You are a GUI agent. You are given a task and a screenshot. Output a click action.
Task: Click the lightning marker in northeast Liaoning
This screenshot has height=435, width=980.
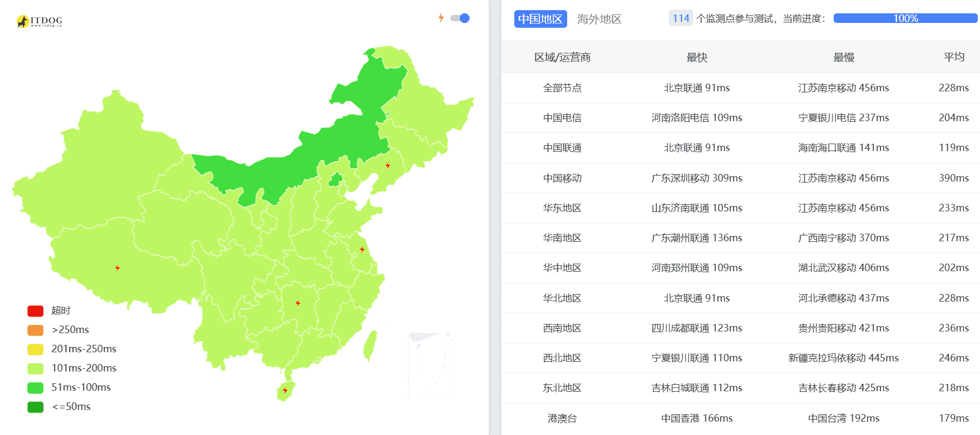(x=388, y=166)
